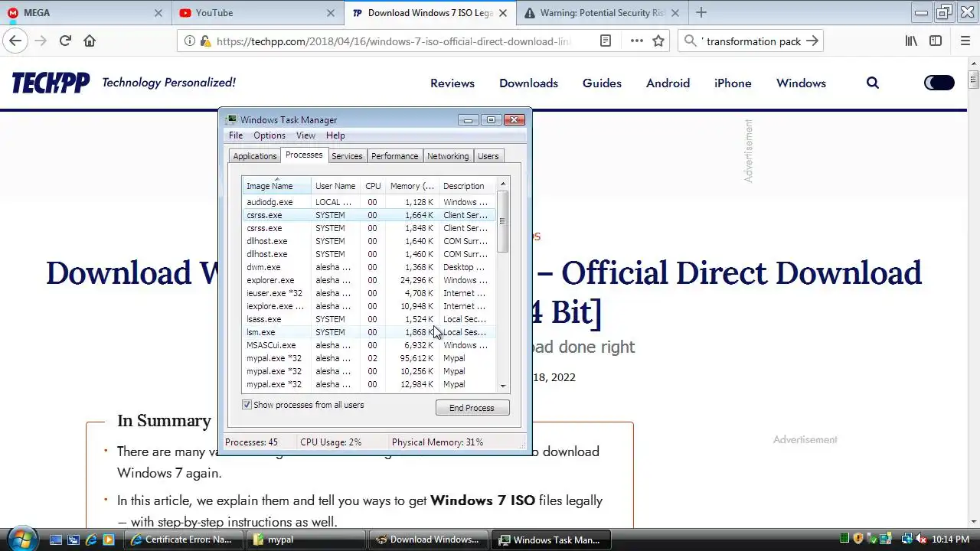The width and height of the screenshot is (980, 551).
Task: Reload the current page
Action: tap(65, 41)
